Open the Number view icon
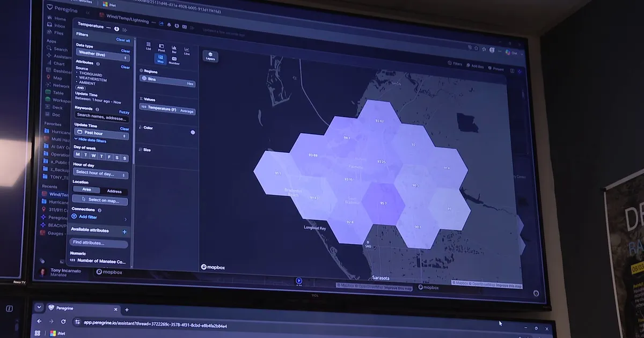Image resolution: width=644 pixels, height=338 pixels. click(x=174, y=61)
